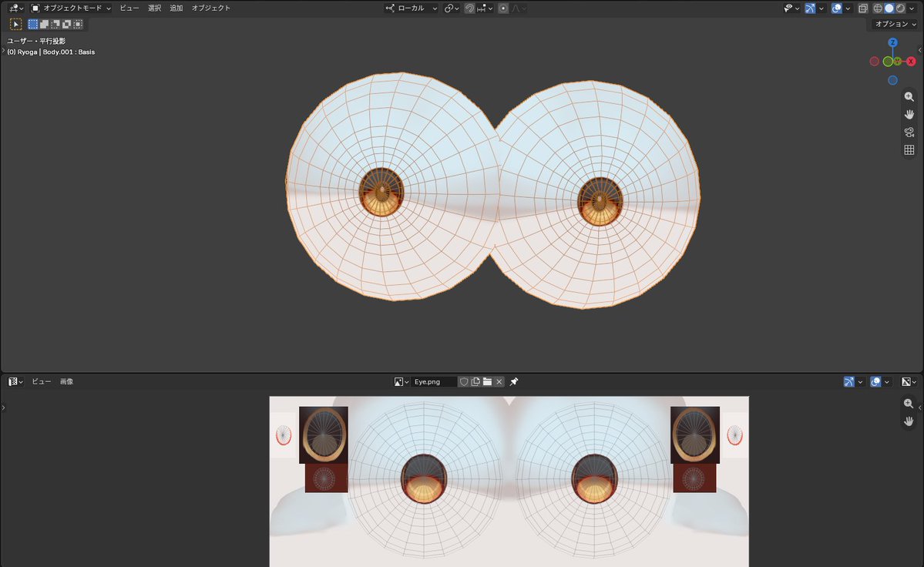924x567 pixels.
Task: Click the image editor pan hand icon
Action: [x=909, y=421]
